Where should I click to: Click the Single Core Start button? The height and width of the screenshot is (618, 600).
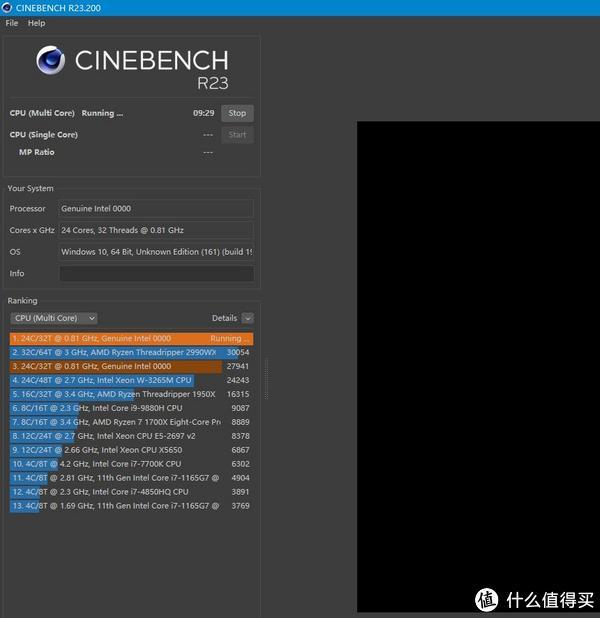[x=237, y=135]
